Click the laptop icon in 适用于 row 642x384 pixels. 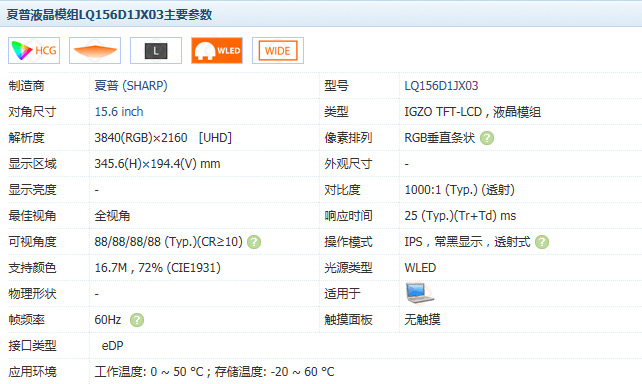pos(420,293)
